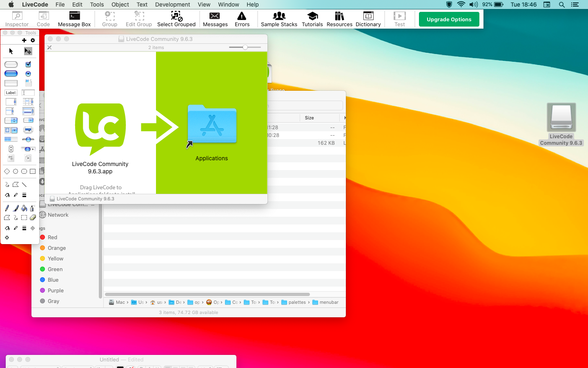Choose the rectangle graphic shape tool
The width and height of the screenshot is (588, 368).
click(x=33, y=171)
